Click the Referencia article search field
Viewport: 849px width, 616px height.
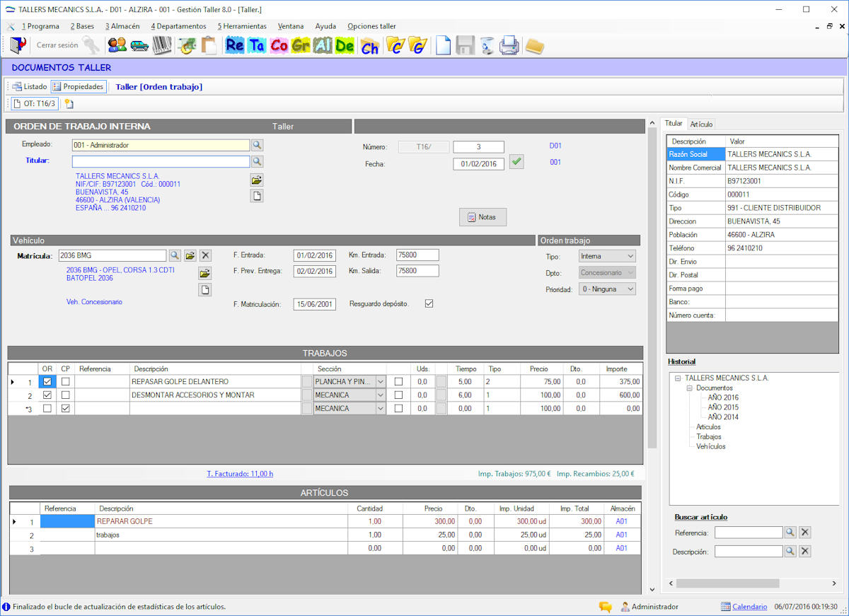[x=749, y=532]
